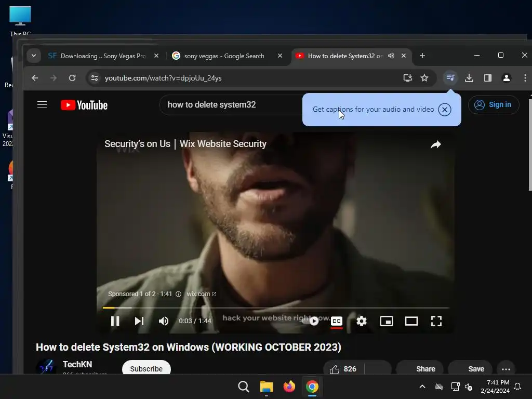Subscribe to TechKN channel

click(x=146, y=368)
